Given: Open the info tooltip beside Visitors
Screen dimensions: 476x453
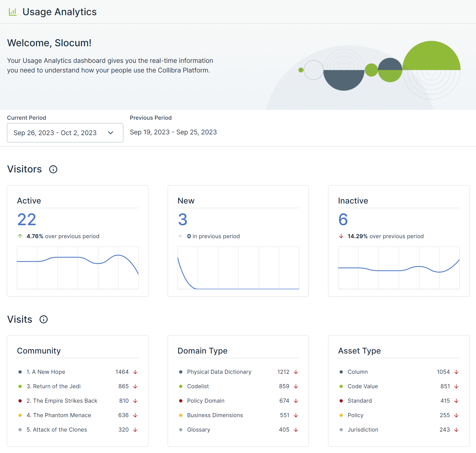Looking at the screenshot, I should point(53,169).
